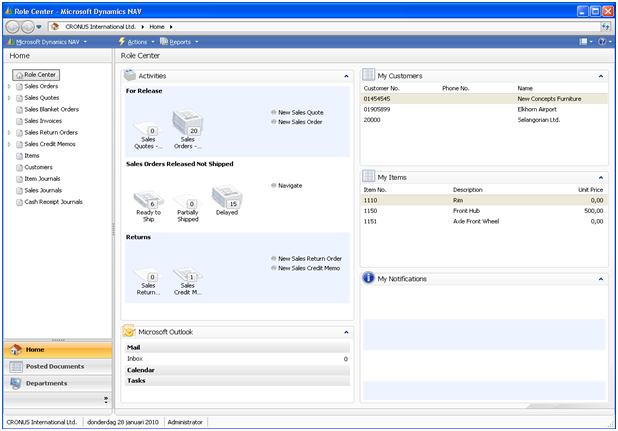The image size is (618, 431).
Task: Go back with the Back navigation arrow
Action: pos(13,27)
